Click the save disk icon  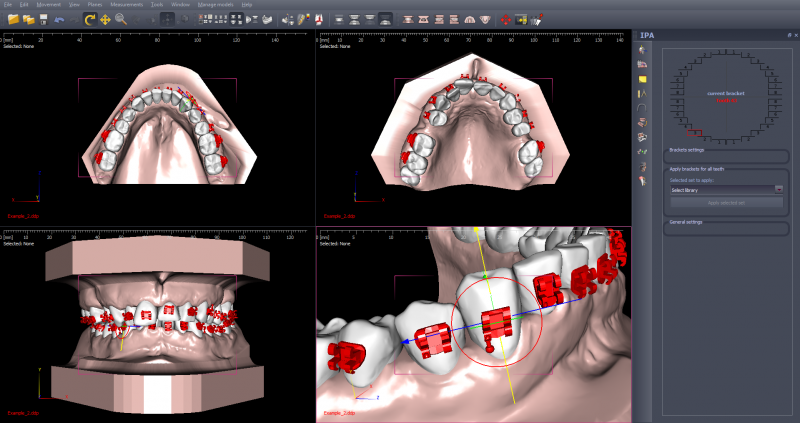coord(43,19)
